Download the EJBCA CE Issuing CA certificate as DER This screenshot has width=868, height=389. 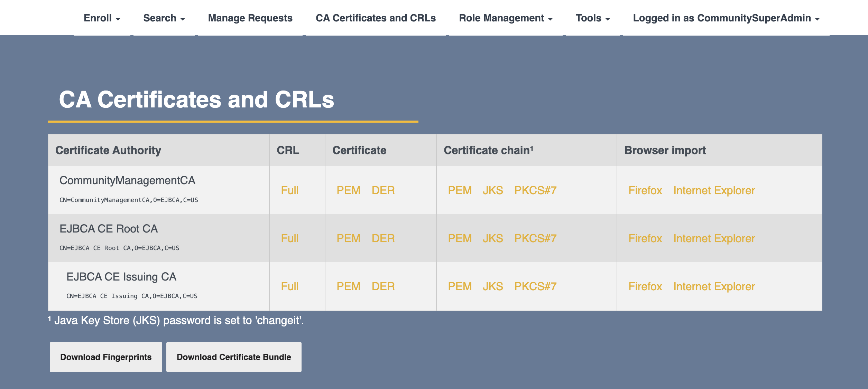383,286
